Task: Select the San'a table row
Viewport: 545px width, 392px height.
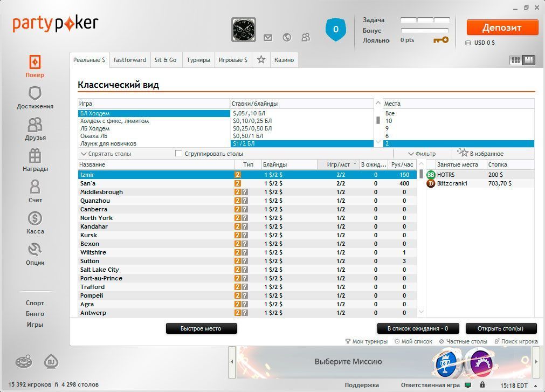Action: 247,183
